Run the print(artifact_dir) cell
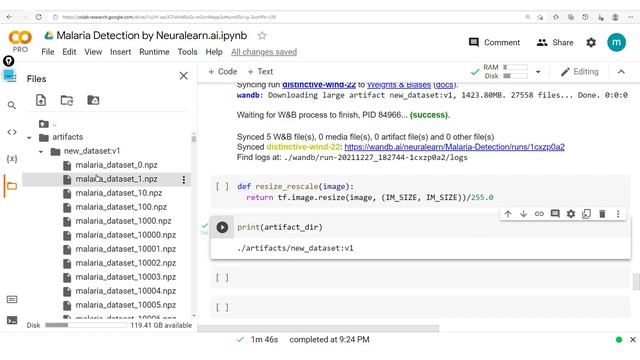Viewport: 640px width, 360px height. (222, 227)
